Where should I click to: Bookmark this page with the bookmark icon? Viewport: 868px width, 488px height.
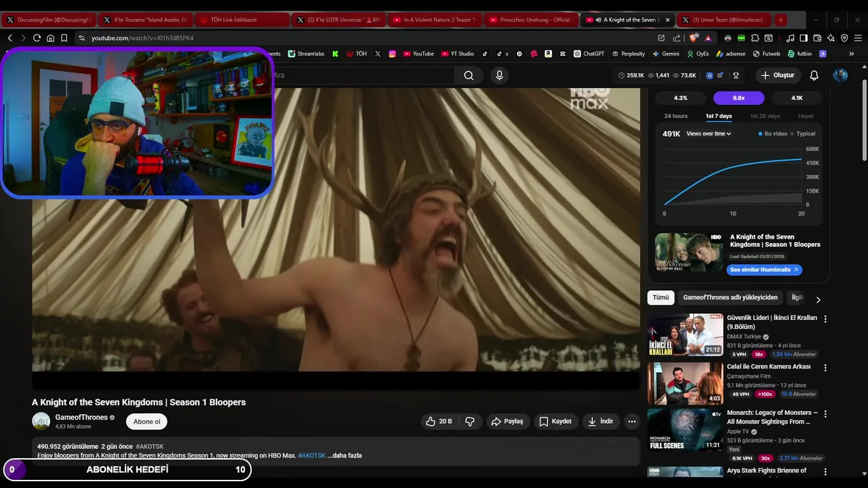click(64, 38)
